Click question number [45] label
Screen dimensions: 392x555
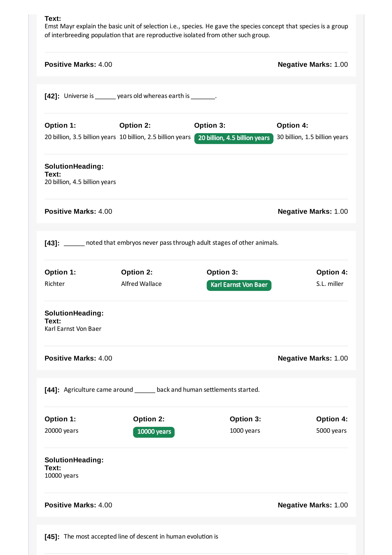[x=52, y=537]
